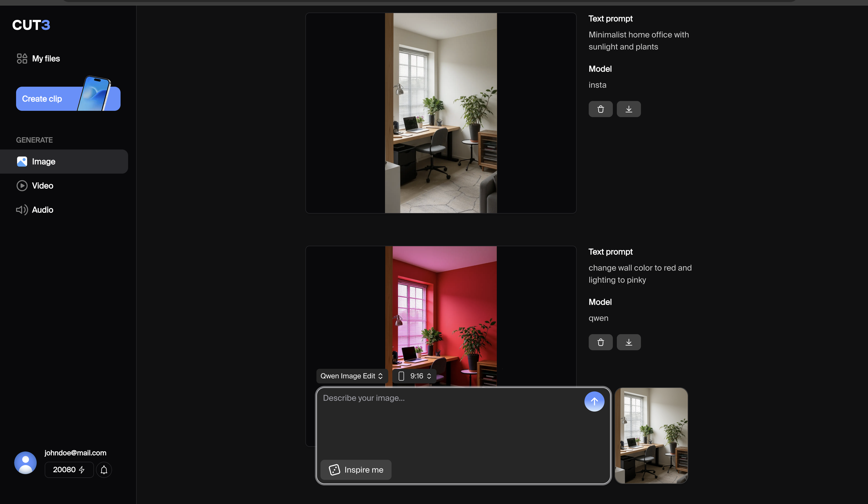Viewport: 868px width, 504px height.
Task: Click the dice icon on Inspire me
Action: [334, 470]
